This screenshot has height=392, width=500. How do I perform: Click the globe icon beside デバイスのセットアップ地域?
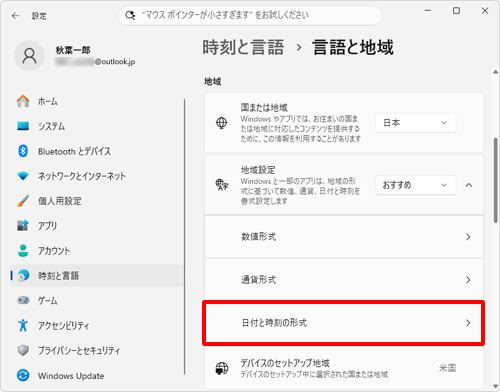(x=222, y=368)
